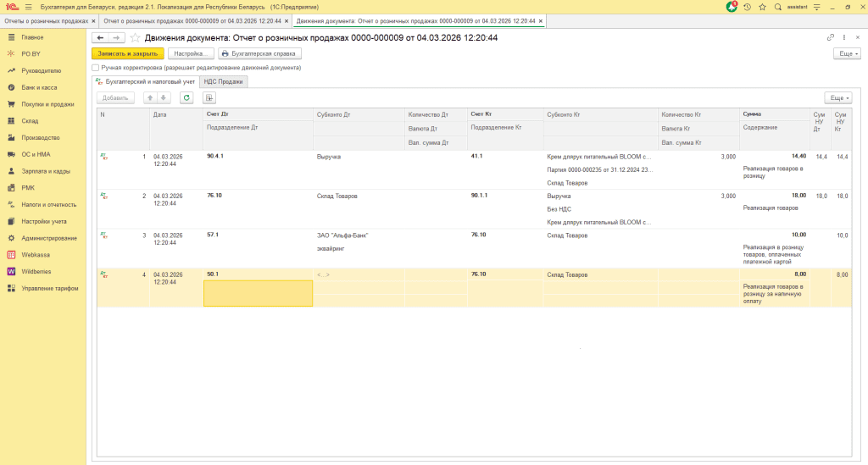Click Настройка button

(x=191, y=53)
